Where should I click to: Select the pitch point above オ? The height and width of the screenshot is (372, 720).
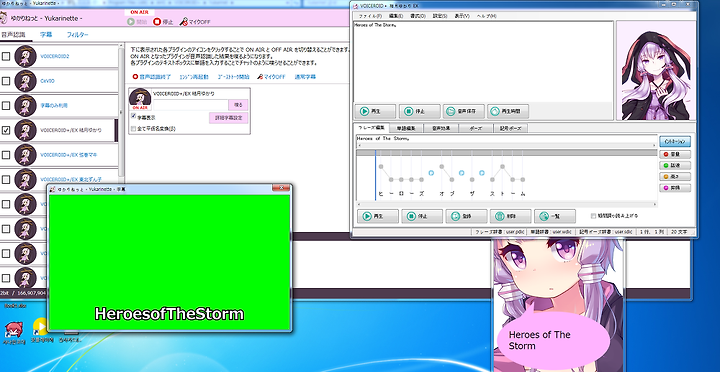[441, 167]
